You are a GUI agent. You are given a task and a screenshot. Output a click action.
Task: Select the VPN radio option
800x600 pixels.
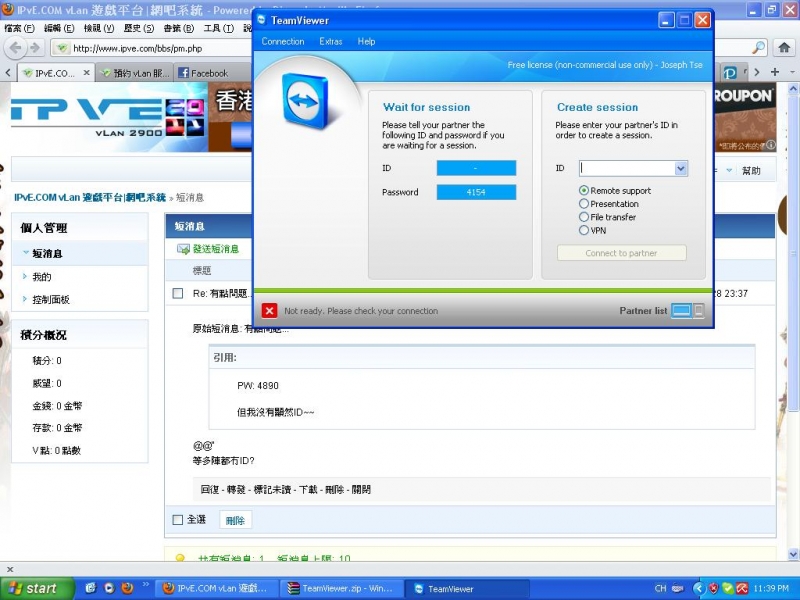(584, 230)
